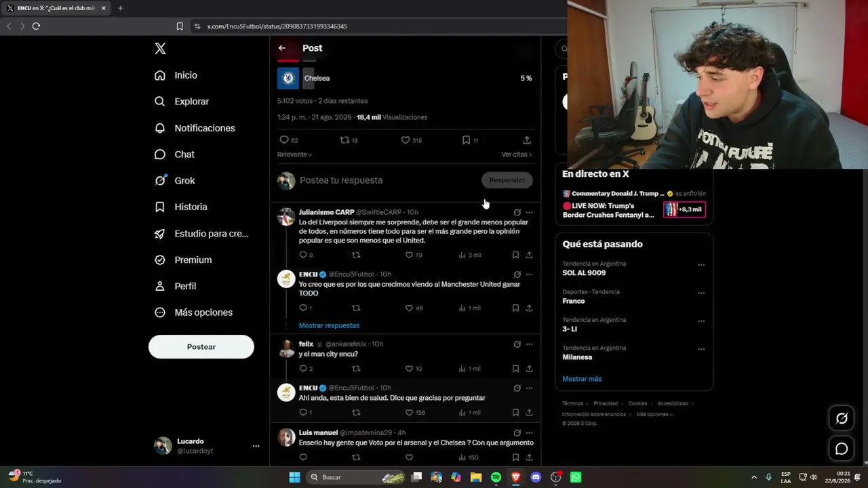The height and width of the screenshot is (488, 868).
Task: Like Julianismo CARP's reply with 78 likes
Action: [409, 255]
